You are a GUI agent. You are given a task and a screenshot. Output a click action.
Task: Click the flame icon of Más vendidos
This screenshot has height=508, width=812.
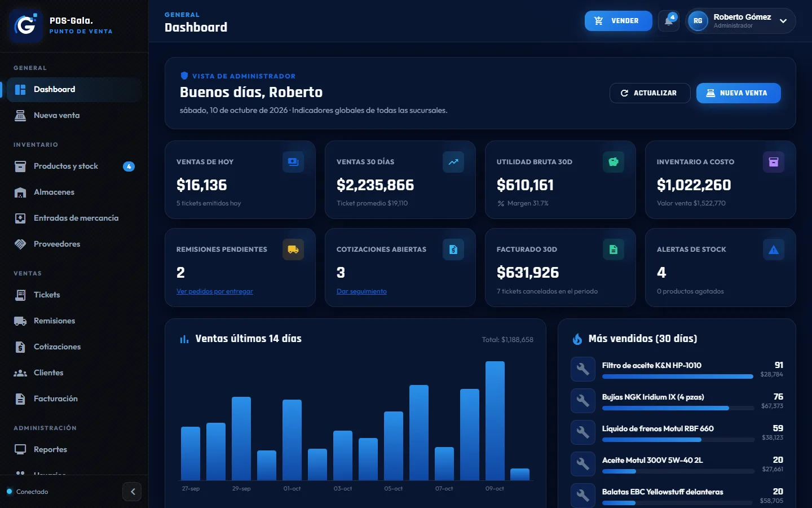tap(577, 339)
